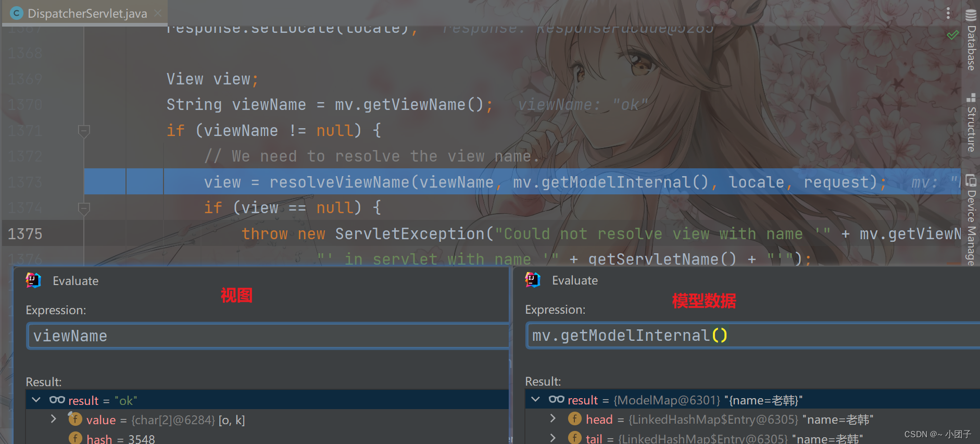Expand the value char[2] field node
The height and width of the screenshot is (444, 980).
point(53,419)
